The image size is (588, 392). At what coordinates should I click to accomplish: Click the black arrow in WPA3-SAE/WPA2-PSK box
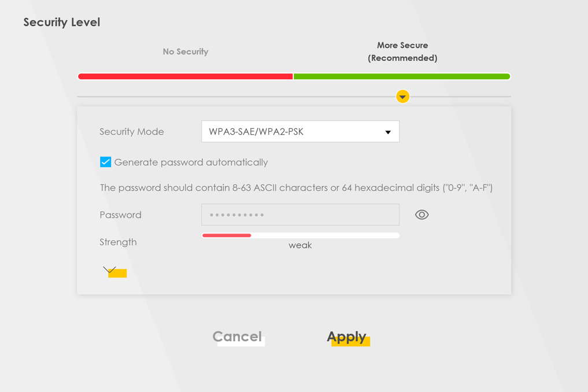[x=388, y=132]
